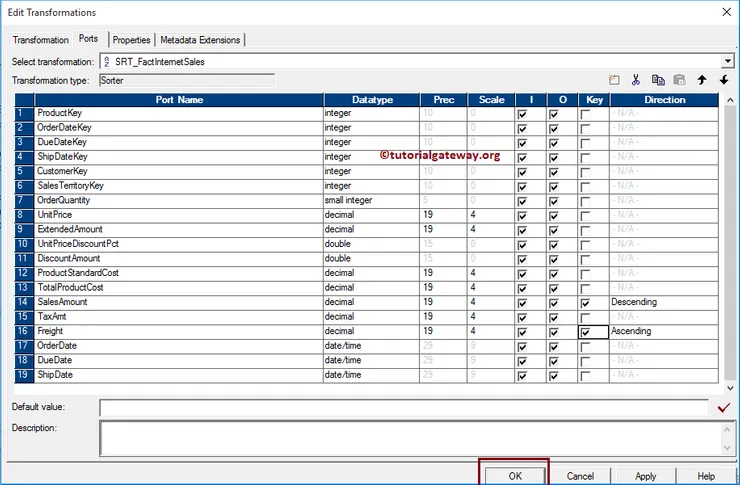Toggle Key checkbox for ProductKey
Viewport: 740px width, 485px height.
point(585,114)
